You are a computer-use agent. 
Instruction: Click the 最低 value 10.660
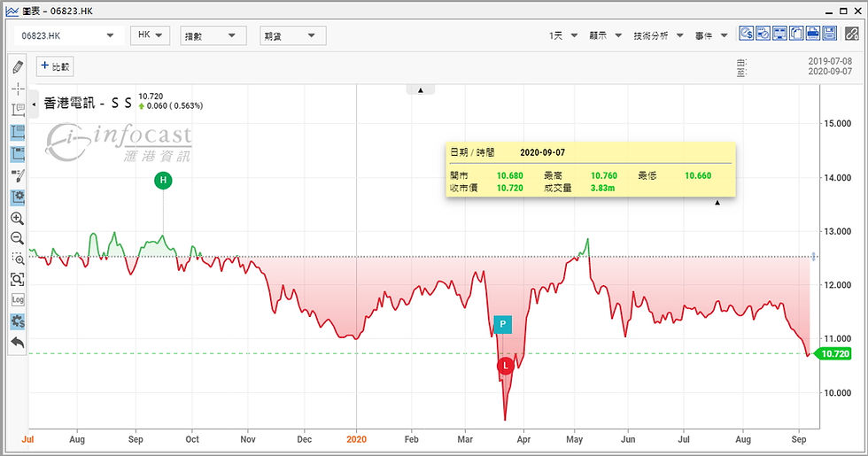698,175
